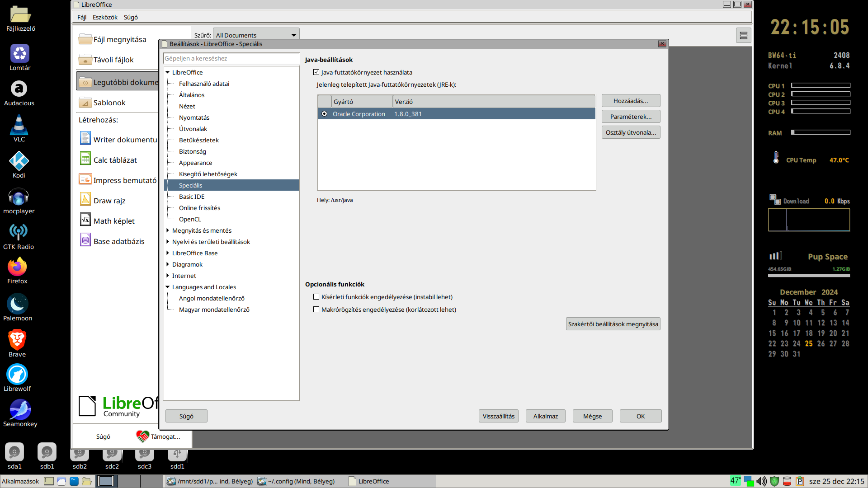This screenshot has height=488, width=868.
Task: Open the Szűrő All Documents dropdown
Action: (x=256, y=35)
